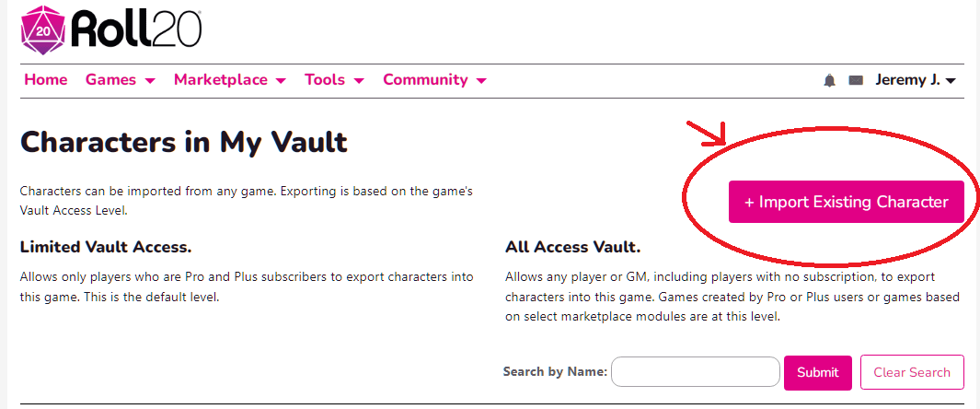
Task: Click the All Access Vault heading
Action: 572,247
